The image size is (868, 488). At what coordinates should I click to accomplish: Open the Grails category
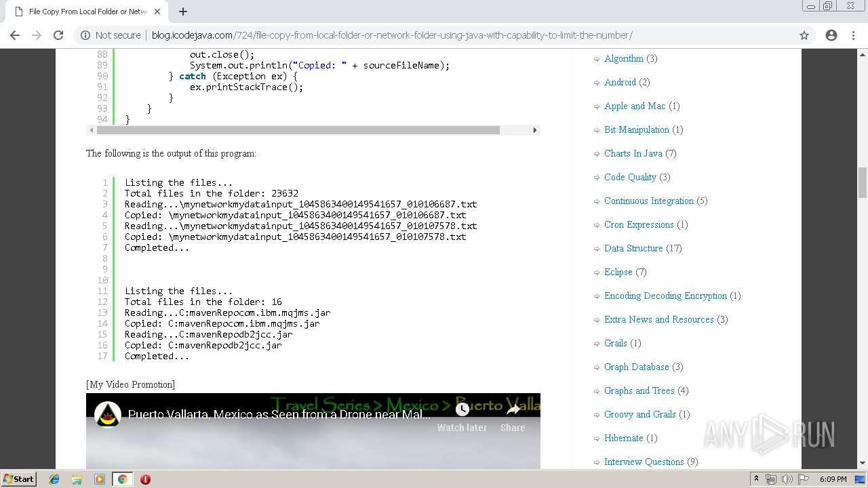616,343
